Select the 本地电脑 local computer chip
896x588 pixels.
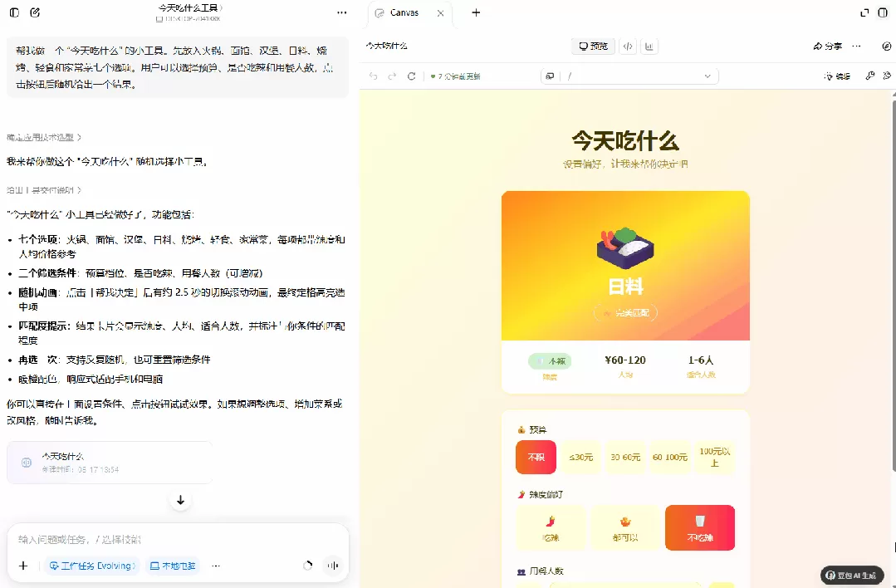click(173, 566)
